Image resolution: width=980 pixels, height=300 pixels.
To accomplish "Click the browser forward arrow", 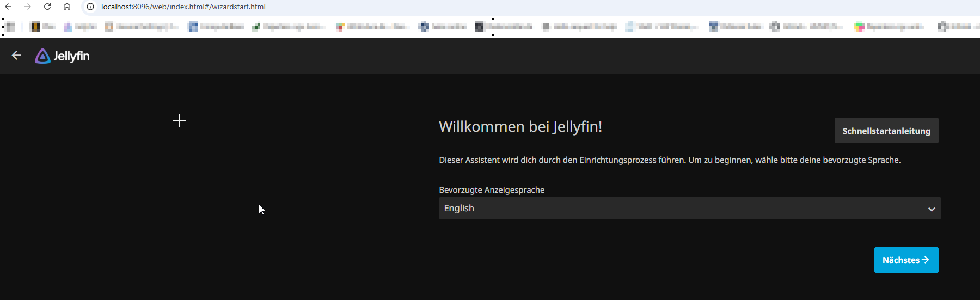I will (28, 7).
